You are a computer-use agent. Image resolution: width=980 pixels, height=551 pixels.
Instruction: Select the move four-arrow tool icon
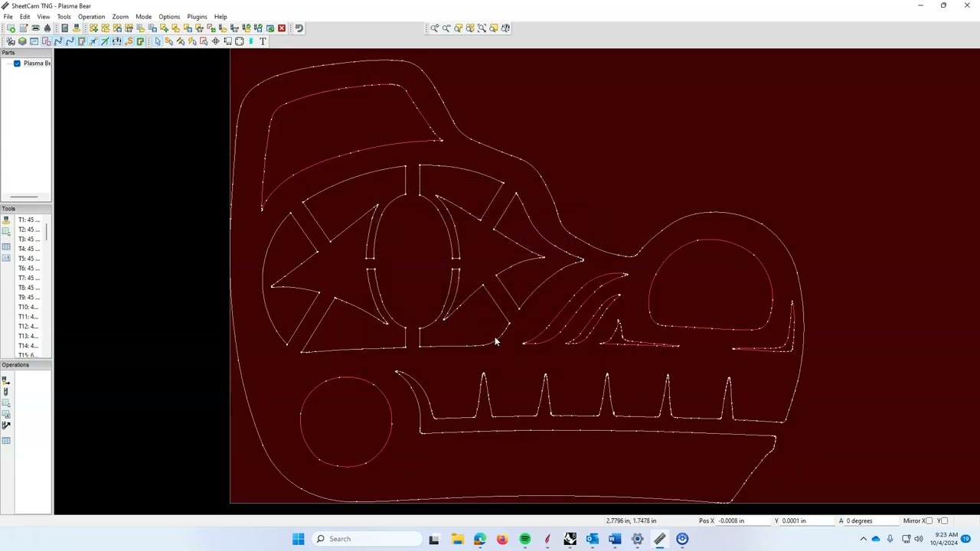tap(215, 41)
